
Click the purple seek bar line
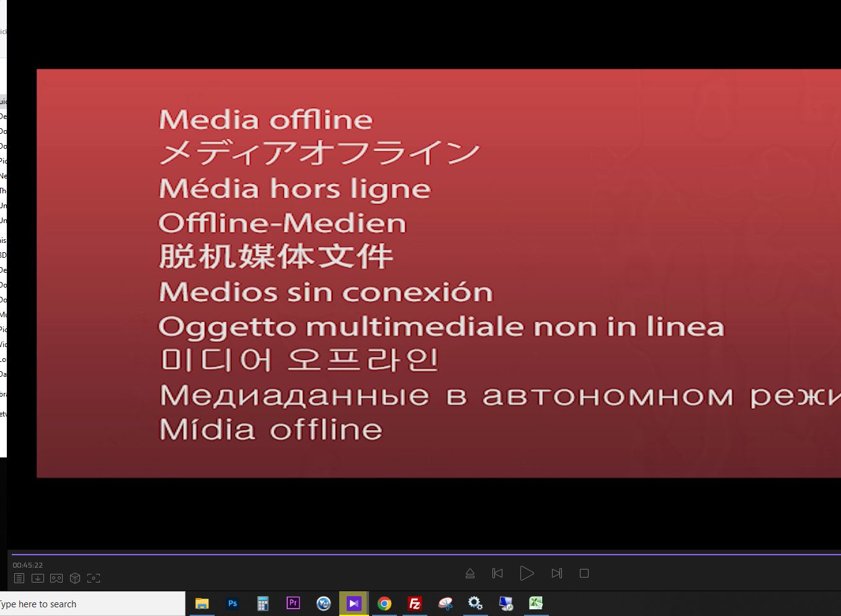[422, 554]
